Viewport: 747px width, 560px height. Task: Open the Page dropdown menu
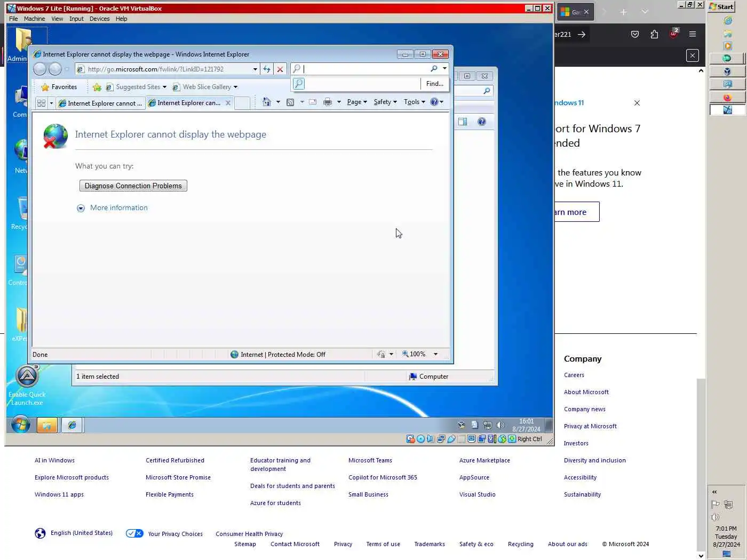(x=357, y=102)
